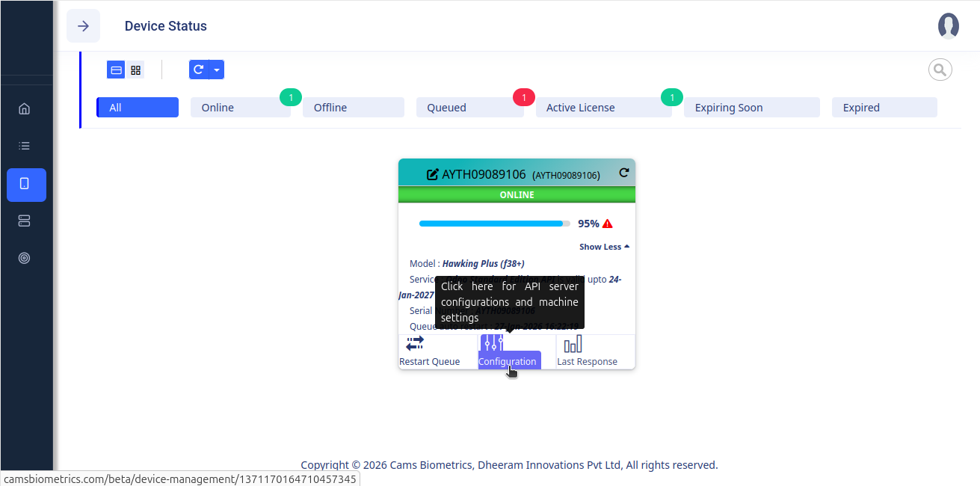The width and height of the screenshot is (980, 486).
Task: Select the device icon in sidebar
Action: click(25, 184)
